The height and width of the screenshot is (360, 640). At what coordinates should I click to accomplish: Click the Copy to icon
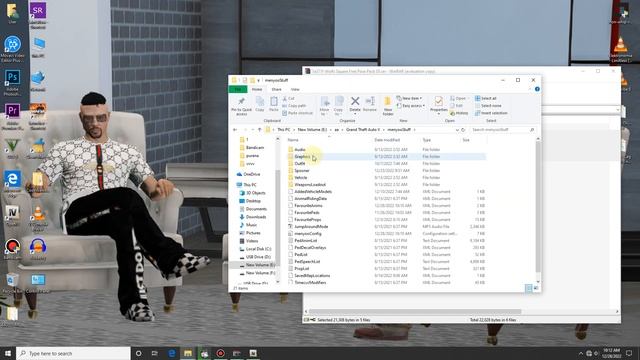[x=339, y=102]
